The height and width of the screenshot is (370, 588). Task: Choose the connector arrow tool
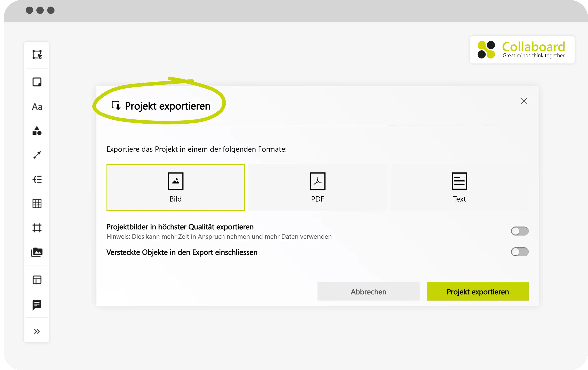37,155
